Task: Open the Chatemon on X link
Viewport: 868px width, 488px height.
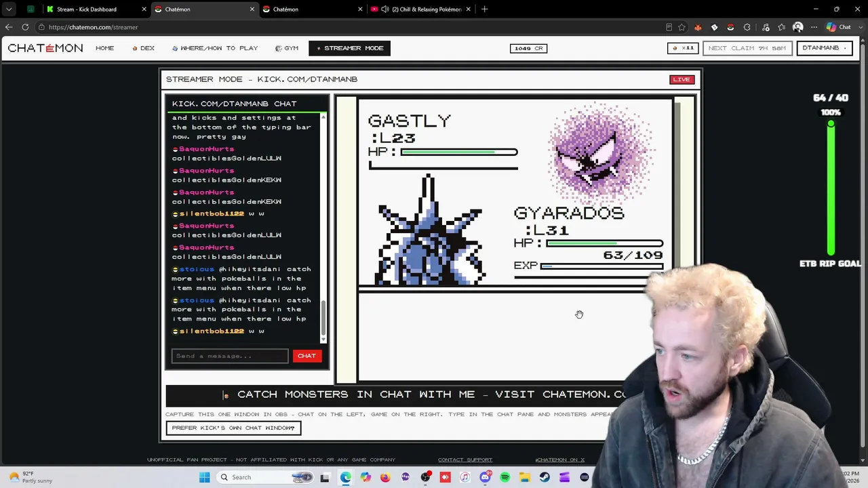Action: tap(560, 460)
